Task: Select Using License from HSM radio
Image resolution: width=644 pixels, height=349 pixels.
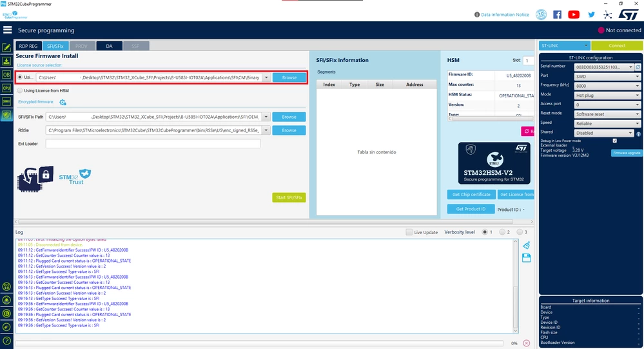Action: click(x=20, y=90)
